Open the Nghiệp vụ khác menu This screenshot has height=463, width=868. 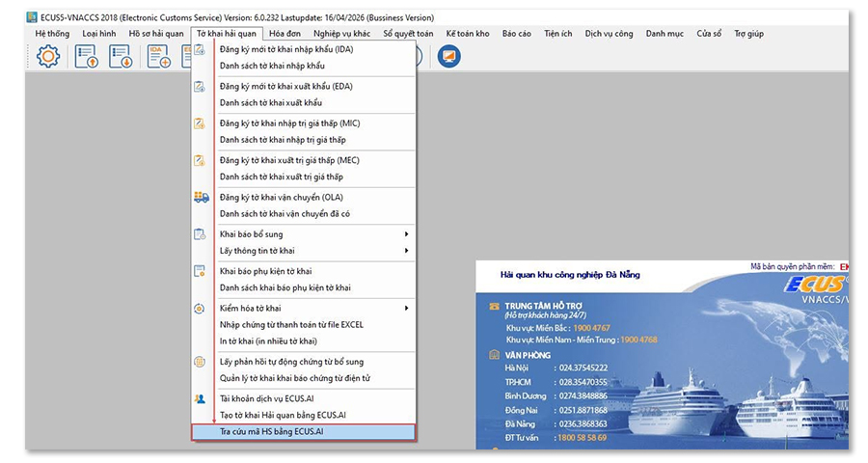[x=341, y=34]
